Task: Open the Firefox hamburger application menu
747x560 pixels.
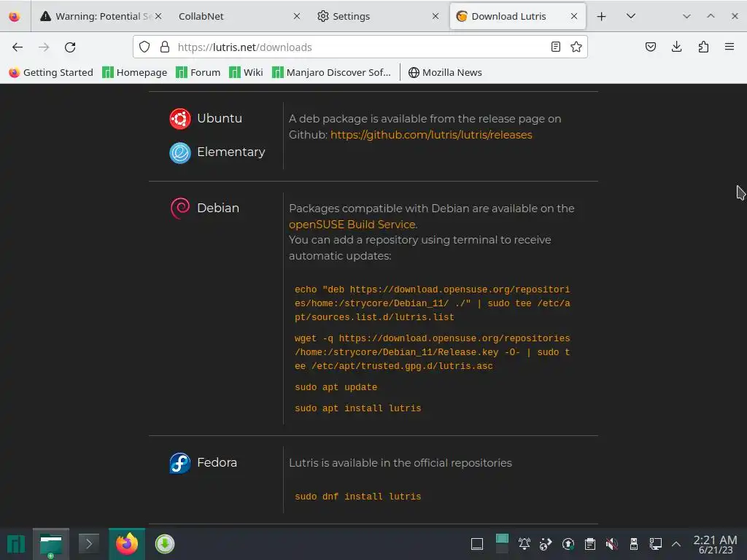Action: click(729, 47)
